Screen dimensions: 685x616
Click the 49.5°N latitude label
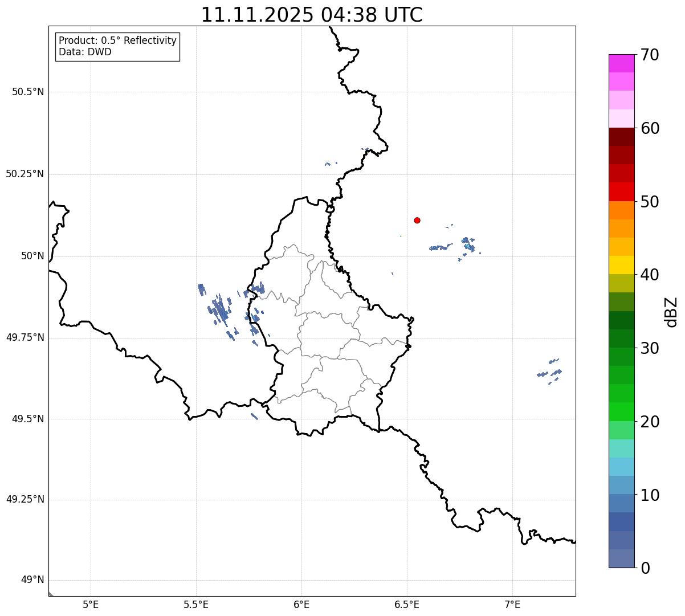[28, 419]
